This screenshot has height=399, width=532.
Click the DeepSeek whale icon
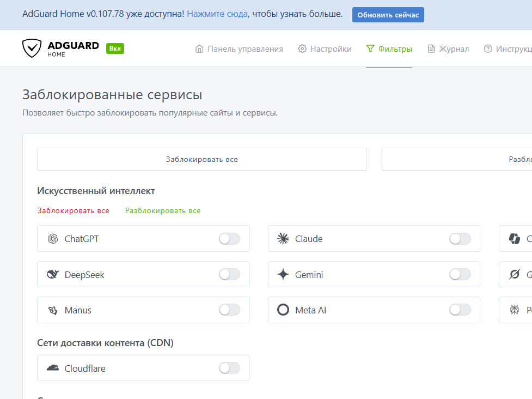tap(53, 274)
